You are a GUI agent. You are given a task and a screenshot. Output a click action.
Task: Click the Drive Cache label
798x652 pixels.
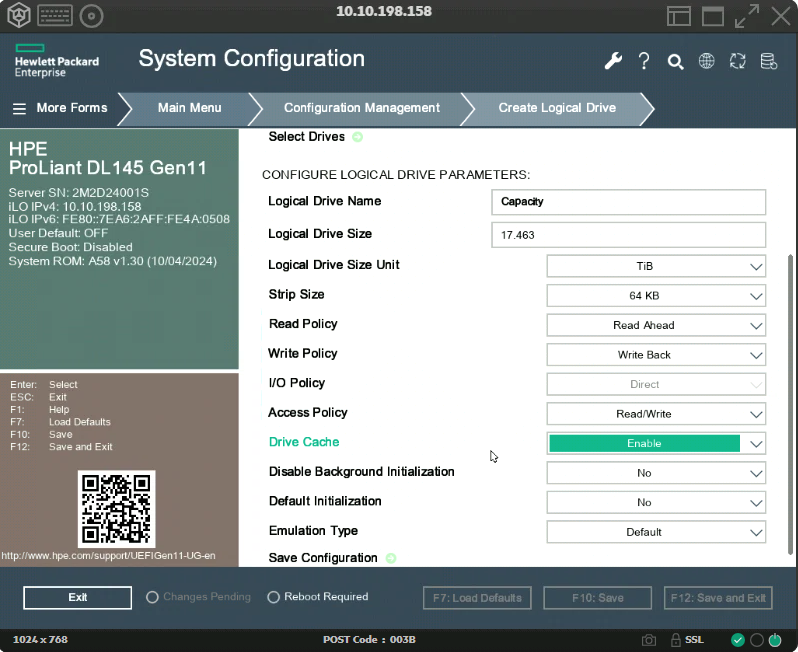click(304, 442)
